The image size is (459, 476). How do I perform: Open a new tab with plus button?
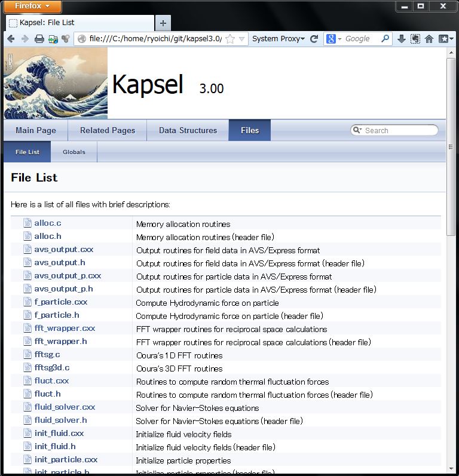pyautogui.click(x=163, y=23)
